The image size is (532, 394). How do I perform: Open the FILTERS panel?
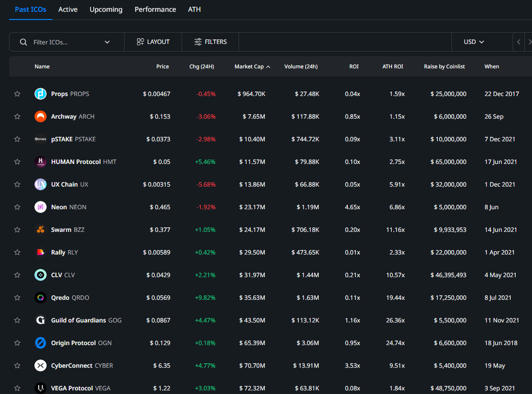[x=211, y=42]
